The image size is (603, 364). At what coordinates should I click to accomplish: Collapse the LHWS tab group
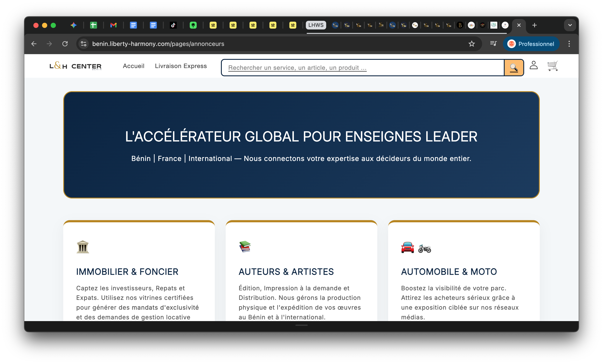pyautogui.click(x=316, y=25)
